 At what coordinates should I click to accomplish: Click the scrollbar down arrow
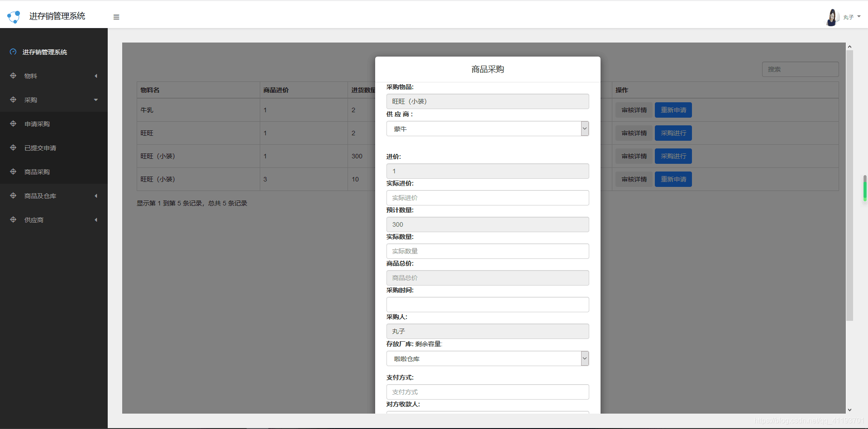coord(849,410)
